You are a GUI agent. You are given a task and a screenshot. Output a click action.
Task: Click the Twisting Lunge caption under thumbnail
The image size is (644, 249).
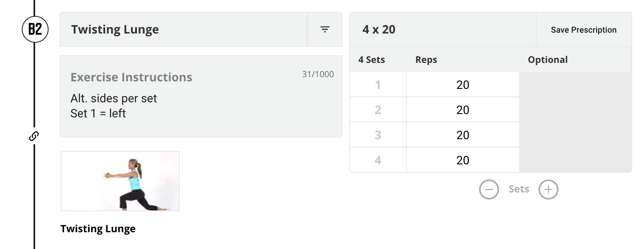pos(98,229)
